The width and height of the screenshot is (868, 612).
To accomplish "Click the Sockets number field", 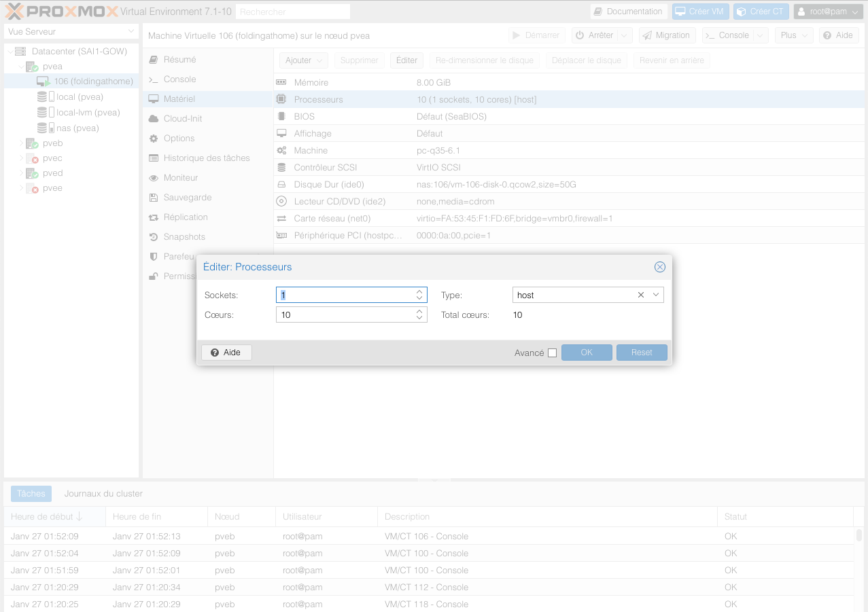I will (x=345, y=295).
